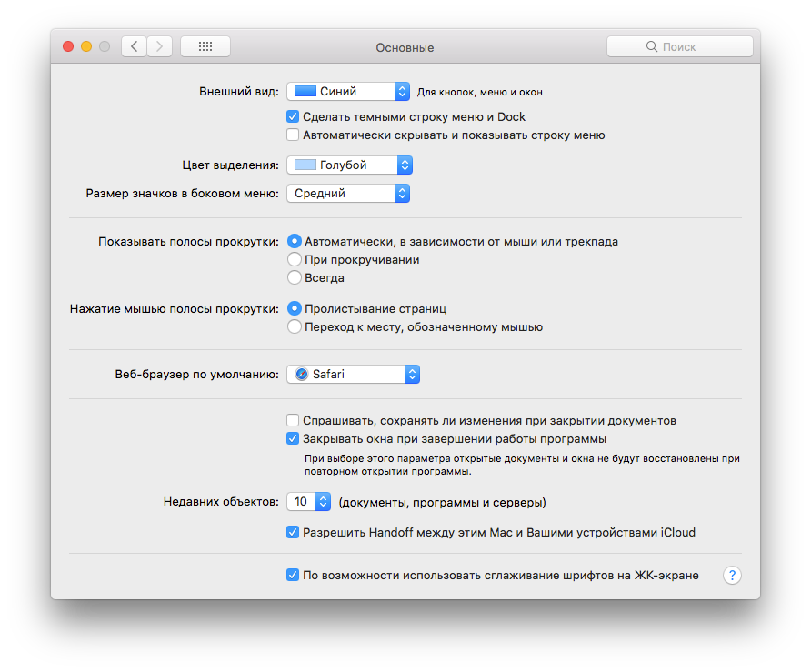Click the Safari compass icon
The height and width of the screenshot is (672, 811).
coord(302,374)
